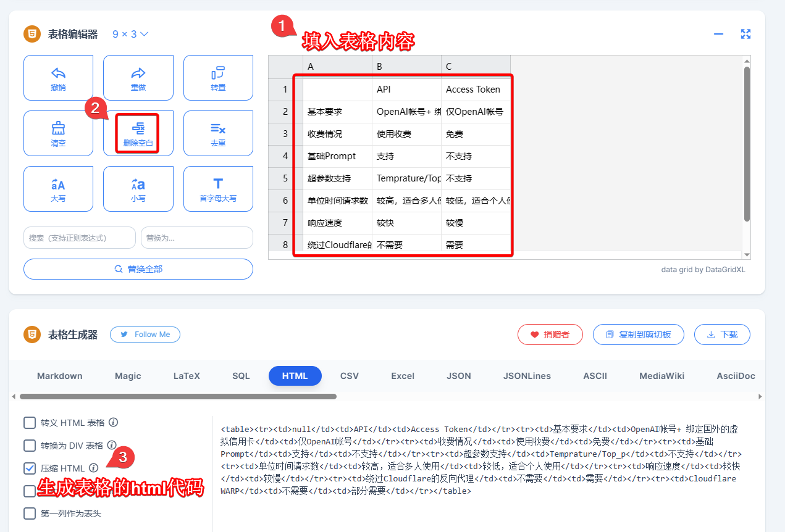The width and height of the screenshot is (785, 532).
Task: Click the tab bar right scroll arrow
Action: [x=760, y=396]
